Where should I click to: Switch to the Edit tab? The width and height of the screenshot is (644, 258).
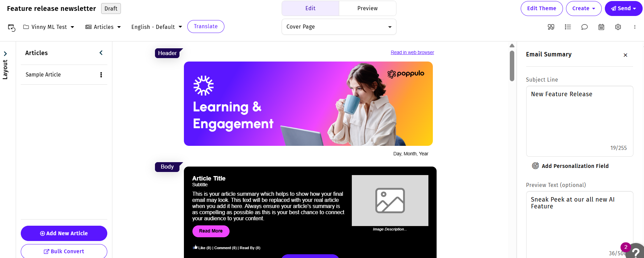pyautogui.click(x=310, y=8)
